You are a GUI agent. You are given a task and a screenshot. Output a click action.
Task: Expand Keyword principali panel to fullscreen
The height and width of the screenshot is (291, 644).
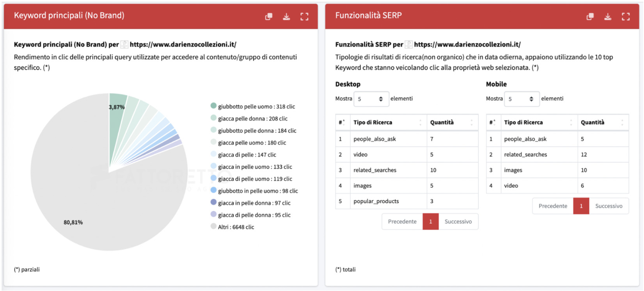tap(304, 16)
